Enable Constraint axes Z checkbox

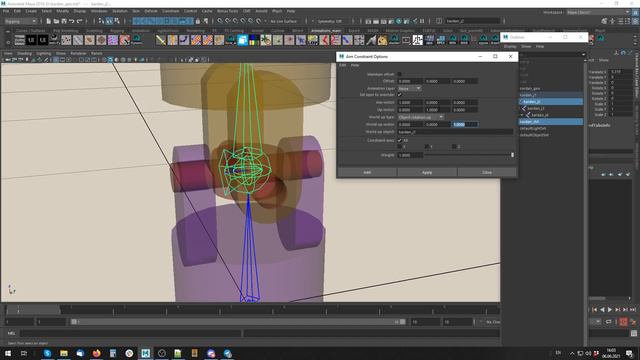pos(454,146)
